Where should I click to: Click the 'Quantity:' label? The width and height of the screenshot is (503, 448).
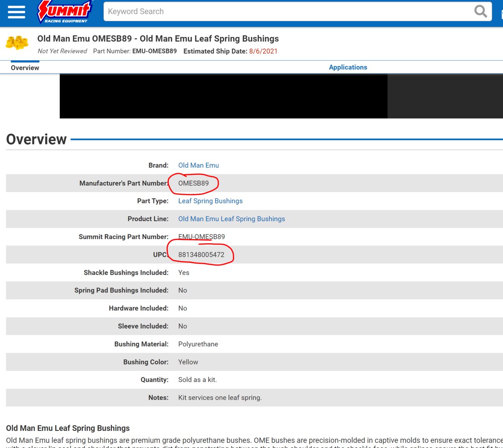[x=155, y=380]
